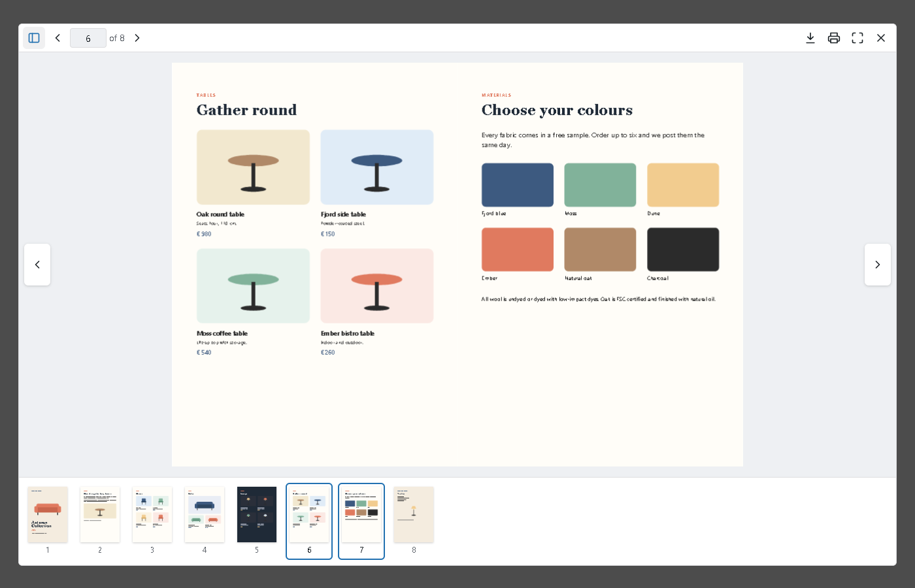The height and width of the screenshot is (588, 915).
Task: Click the € 540 price text
Action: [x=204, y=352]
